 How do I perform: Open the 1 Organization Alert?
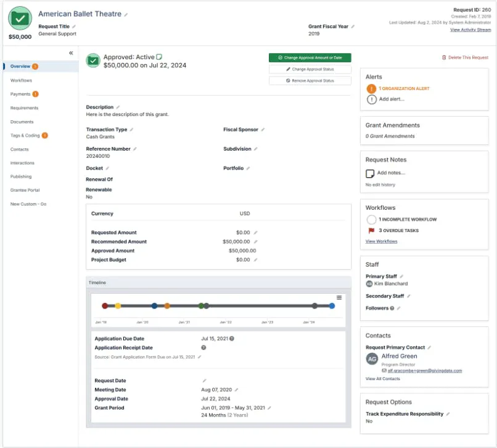point(404,88)
